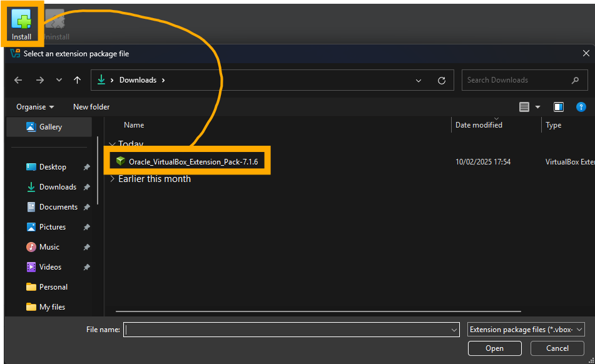Click the details view layout icon
The image size is (595, 364).
pyautogui.click(x=524, y=107)
